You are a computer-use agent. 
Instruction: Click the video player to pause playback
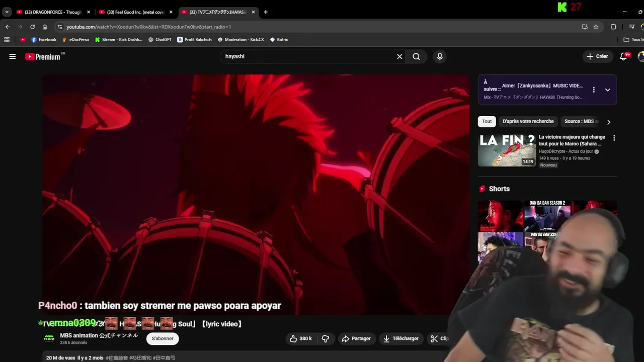(256, 195)
